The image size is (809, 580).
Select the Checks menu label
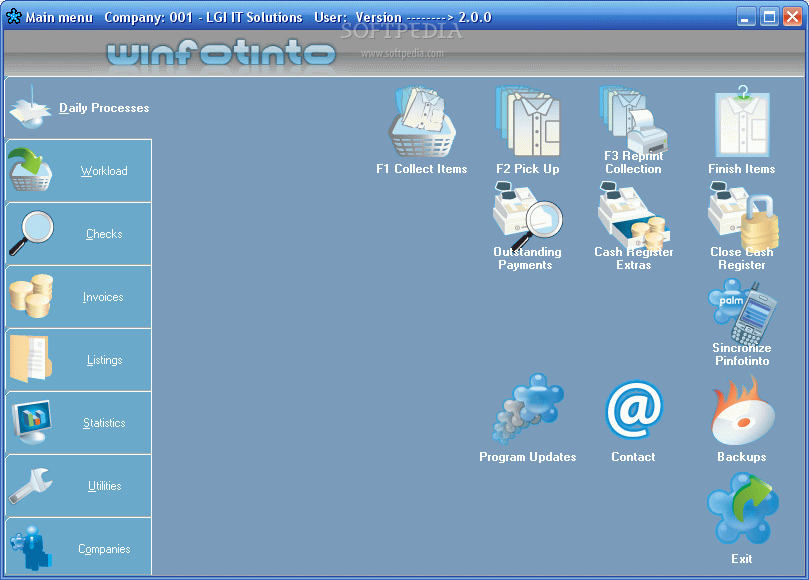(x=104, y=234)
